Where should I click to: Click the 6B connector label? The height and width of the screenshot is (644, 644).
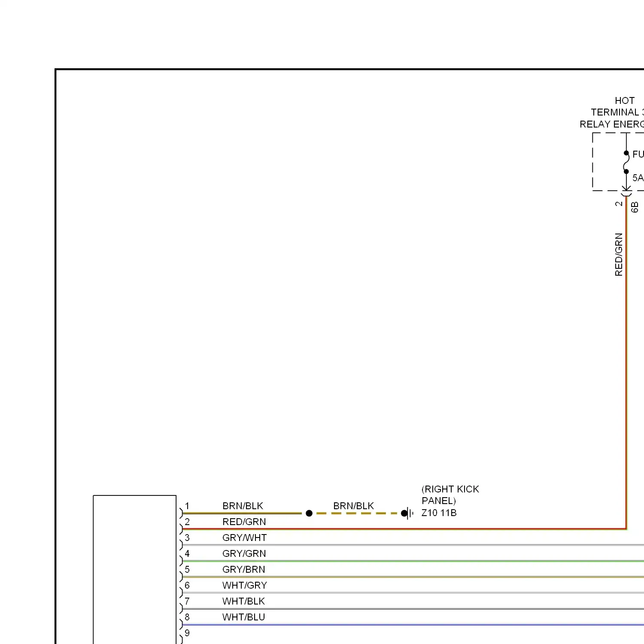pos(635,207)
